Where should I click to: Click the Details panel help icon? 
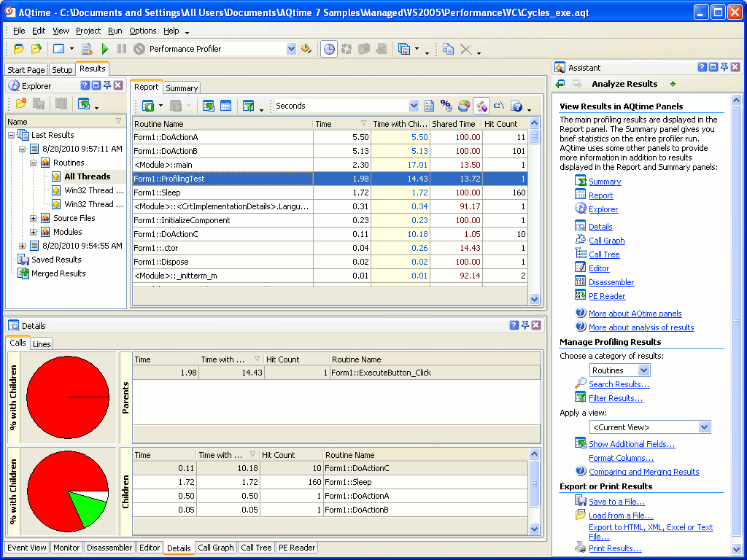pyautogui.click(x=514, y=325)
